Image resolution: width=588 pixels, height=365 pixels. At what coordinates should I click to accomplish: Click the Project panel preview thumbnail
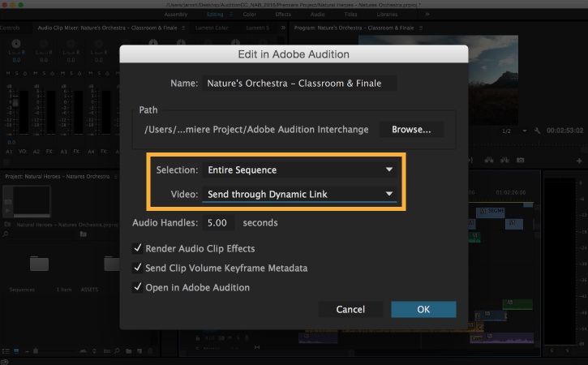click(32, 200)
